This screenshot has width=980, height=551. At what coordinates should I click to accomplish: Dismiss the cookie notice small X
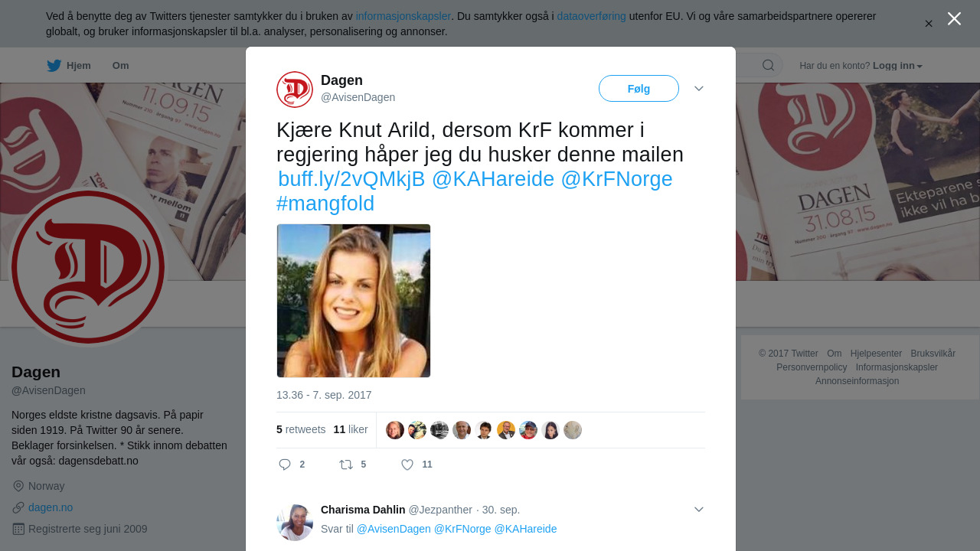click(x=929, y=24)
